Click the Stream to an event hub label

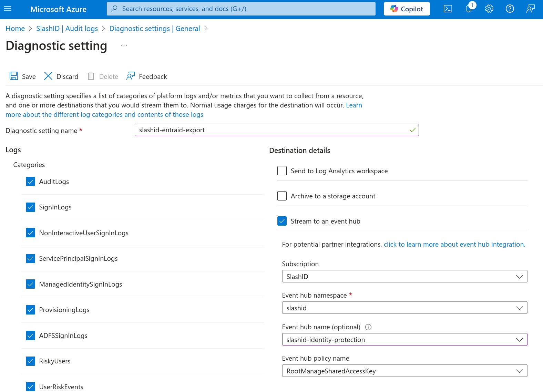325,221
